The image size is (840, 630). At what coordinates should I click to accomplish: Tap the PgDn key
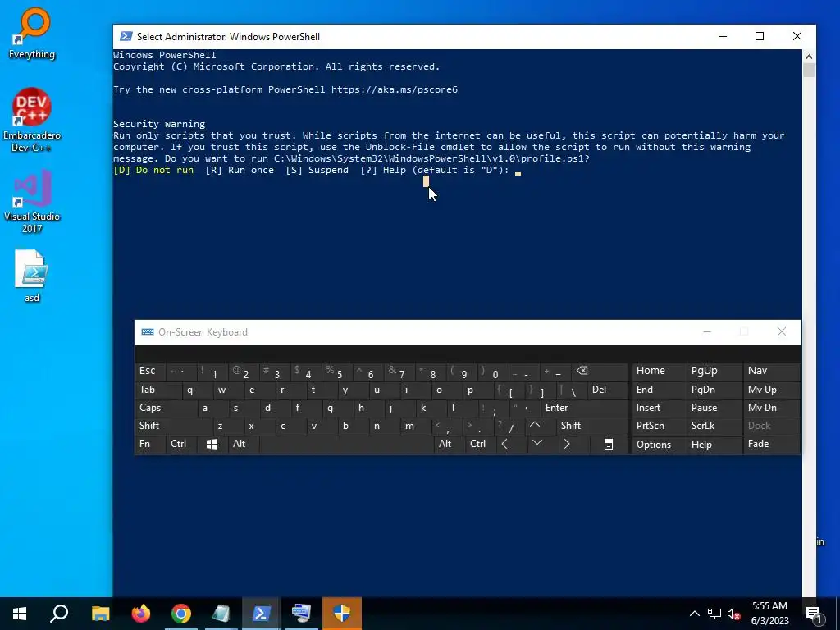click(x=714, y=390)
